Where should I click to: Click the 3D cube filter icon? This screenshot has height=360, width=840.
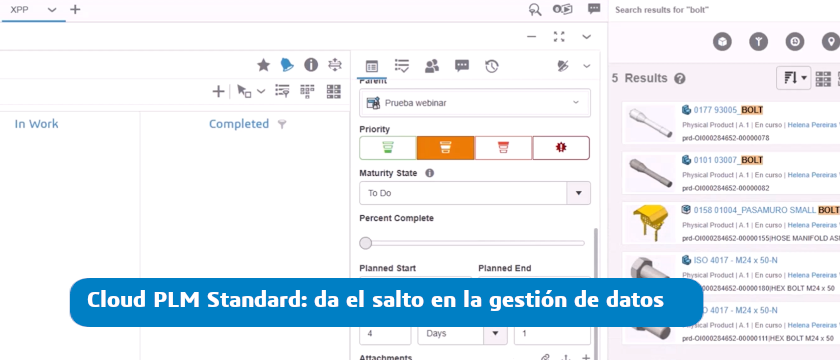(722, 41)
